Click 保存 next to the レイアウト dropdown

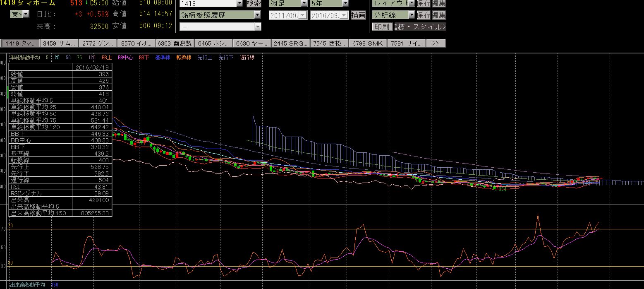[x=424, y=3]
